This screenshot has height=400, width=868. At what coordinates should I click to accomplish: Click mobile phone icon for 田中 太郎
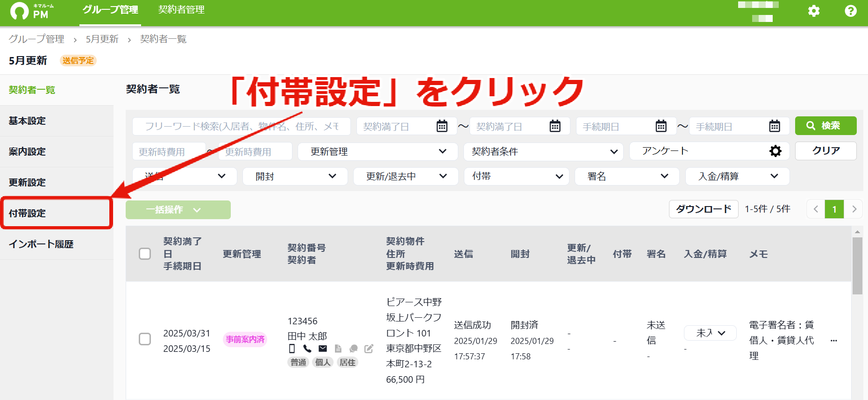tap(292, 349)
